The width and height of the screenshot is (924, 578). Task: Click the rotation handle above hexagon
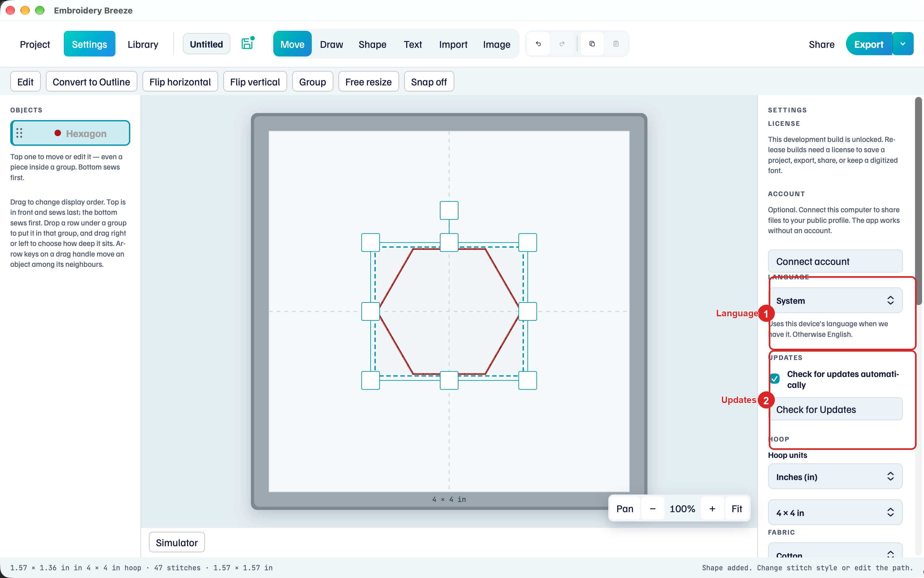click(449, 210)
